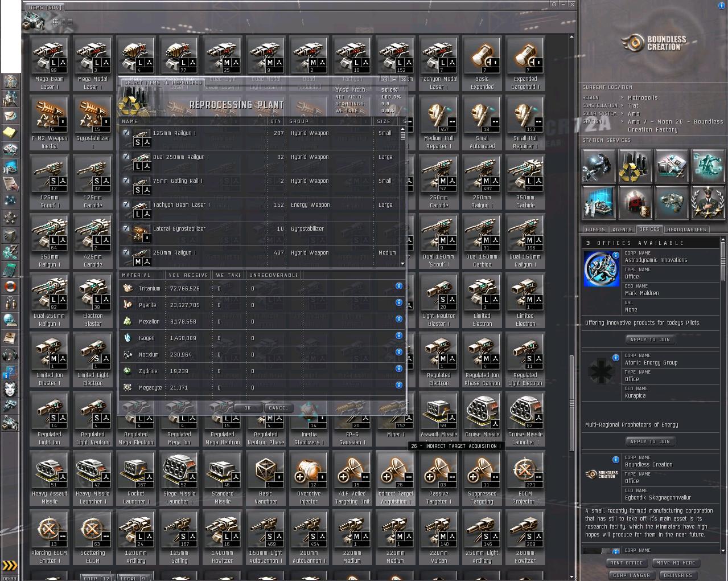Switch to the Guests tab
728x581 pixels.
click(x=595, y=230)
